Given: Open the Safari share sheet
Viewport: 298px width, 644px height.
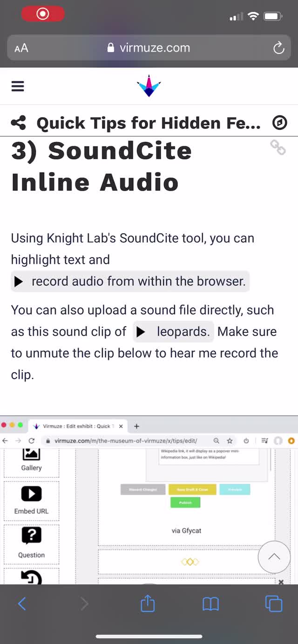Looking at the screenshot, I should click(x=148, y=604).
